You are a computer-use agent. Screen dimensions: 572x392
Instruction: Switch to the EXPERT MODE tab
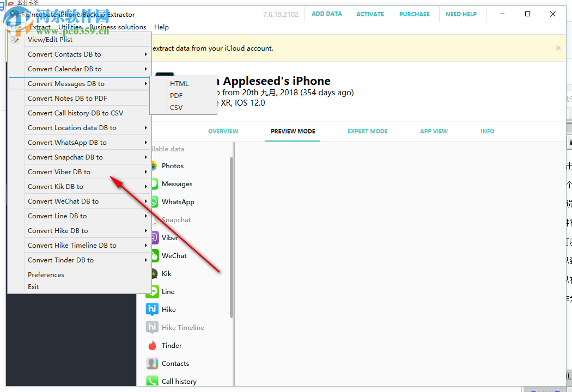pyautogui.click(x=367, y=131)
